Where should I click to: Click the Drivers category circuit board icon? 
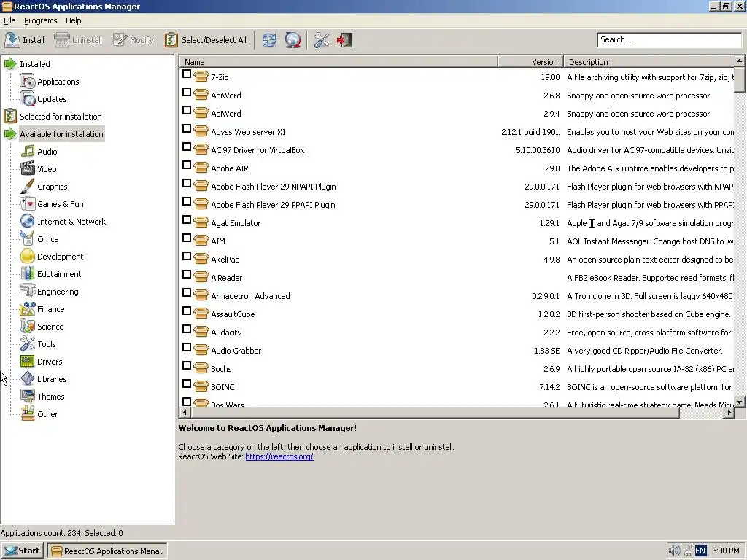point(28,362)
